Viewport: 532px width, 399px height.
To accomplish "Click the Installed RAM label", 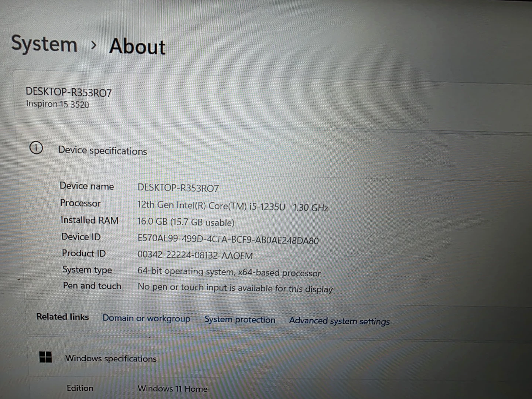I will [89, 220].
